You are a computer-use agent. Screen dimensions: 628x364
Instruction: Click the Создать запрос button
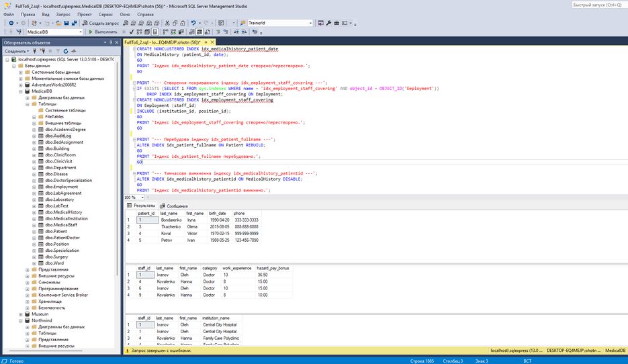point(101,23)
